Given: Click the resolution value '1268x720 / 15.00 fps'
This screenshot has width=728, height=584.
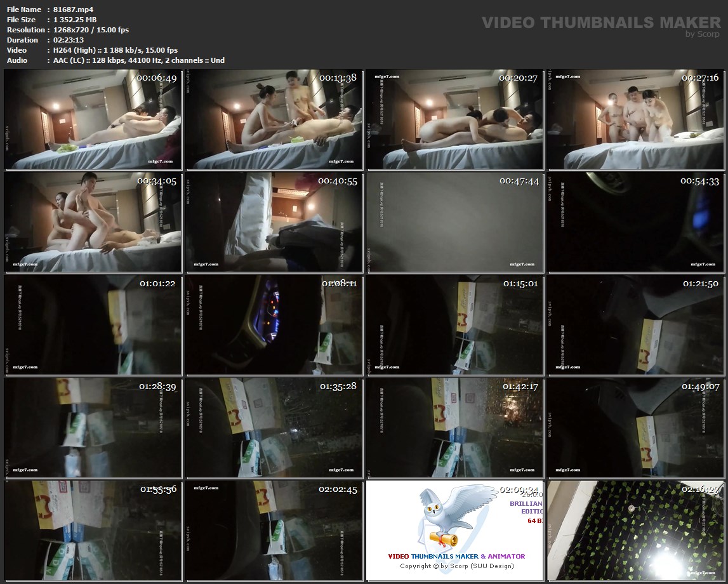Looking at the screenshot, I should 91,30.
